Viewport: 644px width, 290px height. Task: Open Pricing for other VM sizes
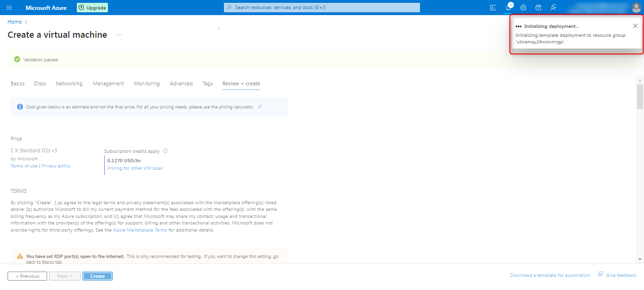click(135, 168)
